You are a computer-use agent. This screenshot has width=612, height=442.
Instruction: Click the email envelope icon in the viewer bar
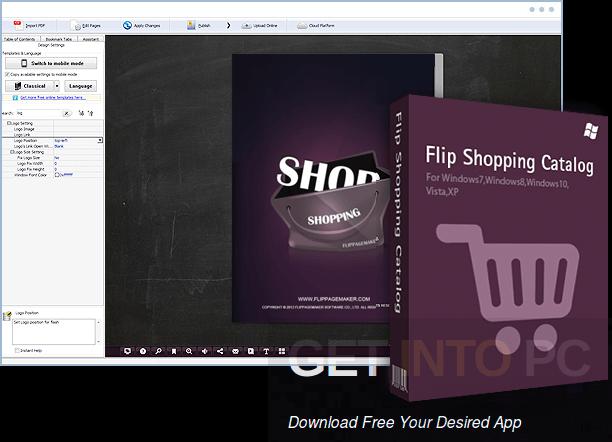point(235,351)
